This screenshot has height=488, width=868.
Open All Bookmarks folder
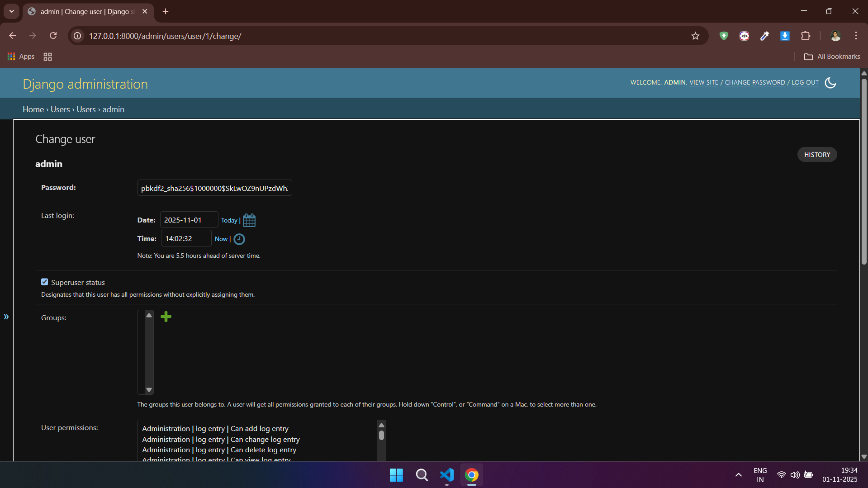[832, 57]
